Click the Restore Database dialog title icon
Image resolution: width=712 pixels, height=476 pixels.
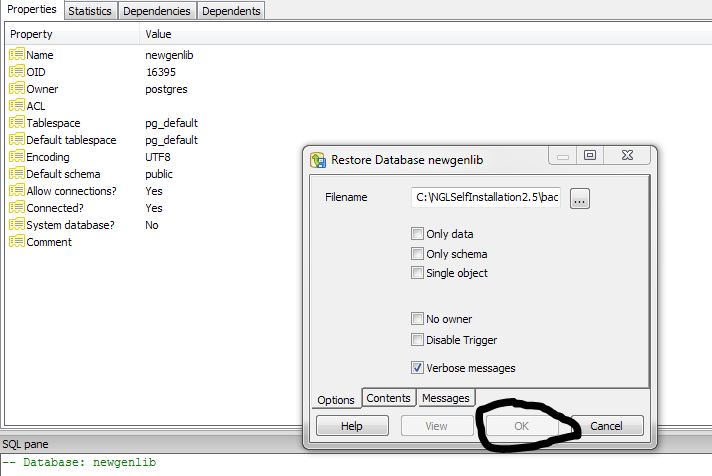[x=319, y=159]
